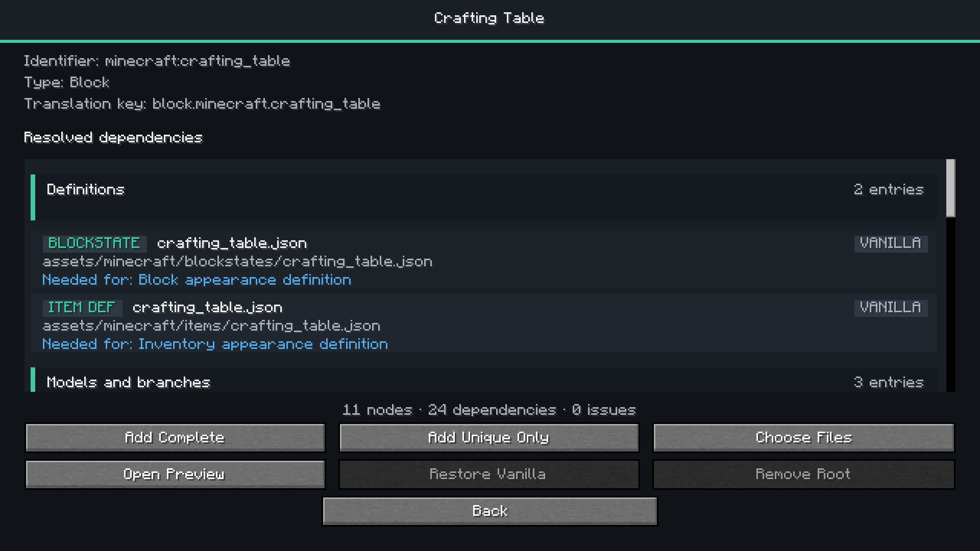
Task: Click VANILLA badge on blockstate entry
Action: click(891, 243)
